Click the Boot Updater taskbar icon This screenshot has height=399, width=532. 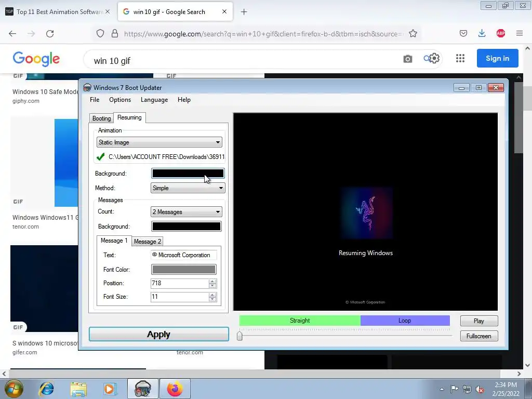tap(143, 389)
